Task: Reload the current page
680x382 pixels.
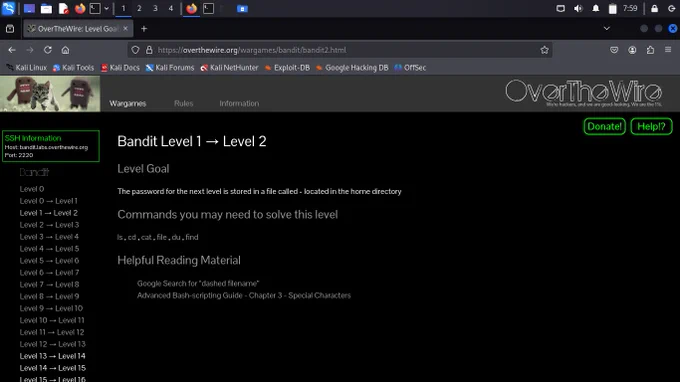Action: (47, 50)
